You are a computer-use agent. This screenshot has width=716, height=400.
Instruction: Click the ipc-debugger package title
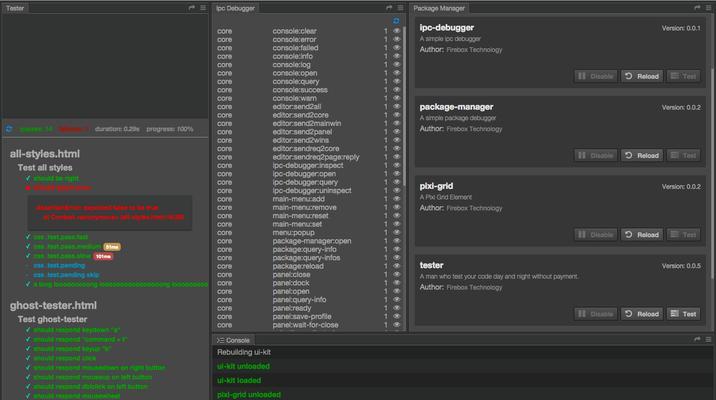447,28
